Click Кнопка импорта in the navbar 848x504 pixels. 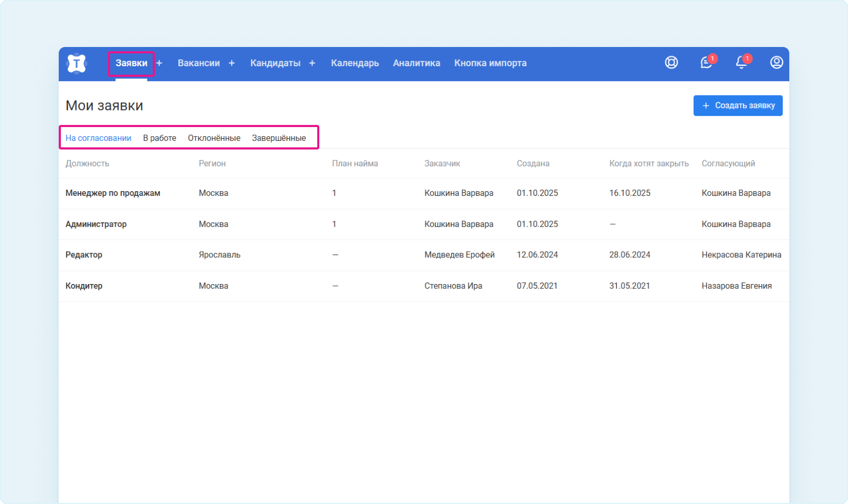click(x=490, y=63)
